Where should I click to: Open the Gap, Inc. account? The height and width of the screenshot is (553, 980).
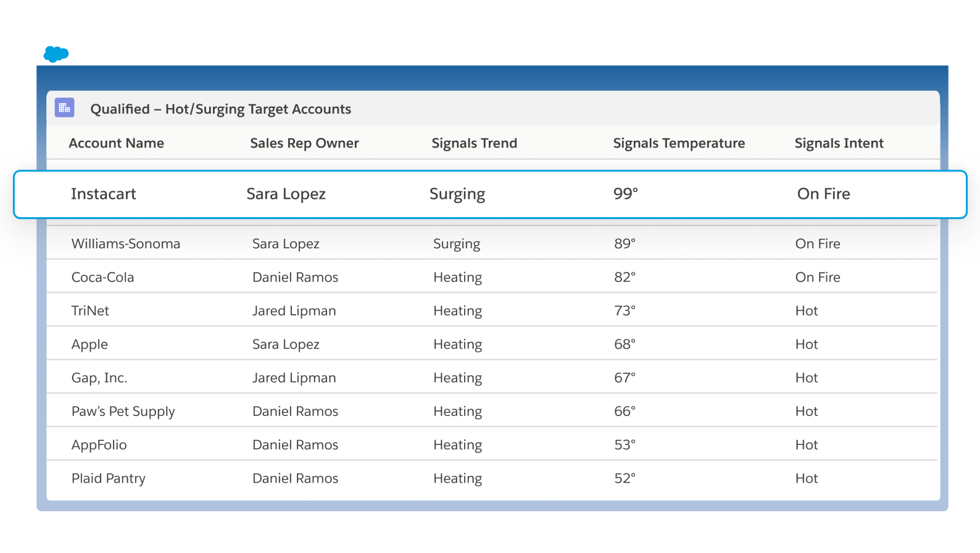tap(99, 378)
